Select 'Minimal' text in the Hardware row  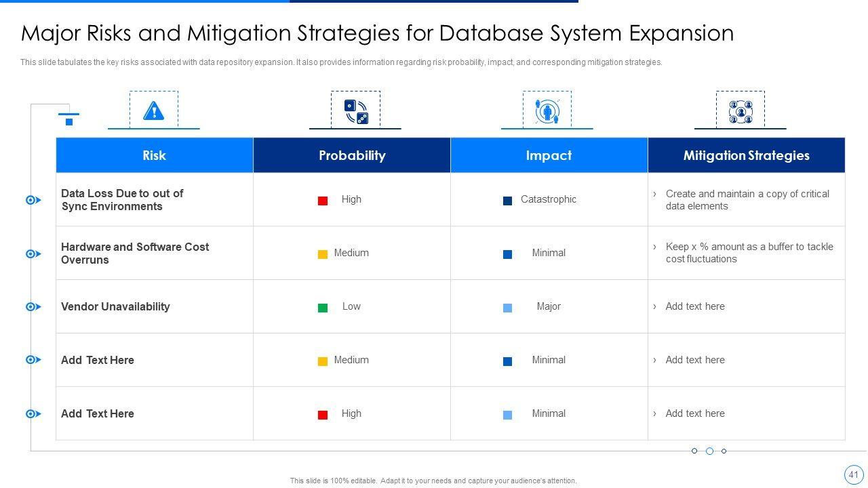549,253
